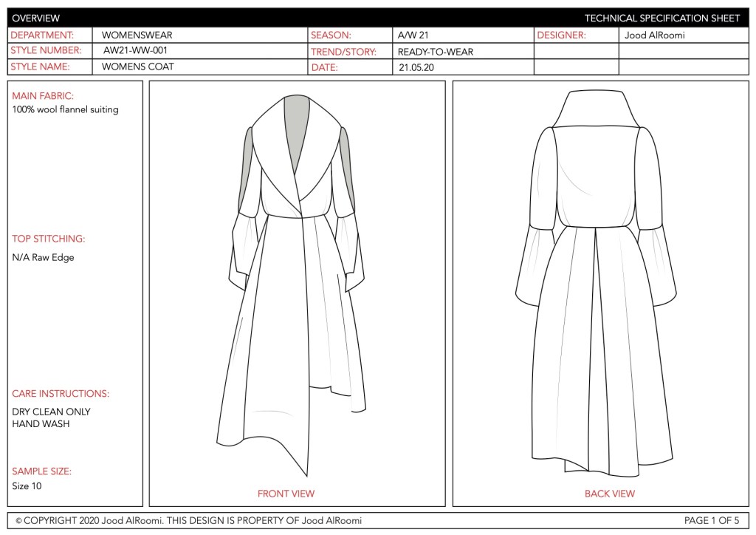Click the READY-TO-WEAR trend field
756x535 pixels.
pos(435,52)
